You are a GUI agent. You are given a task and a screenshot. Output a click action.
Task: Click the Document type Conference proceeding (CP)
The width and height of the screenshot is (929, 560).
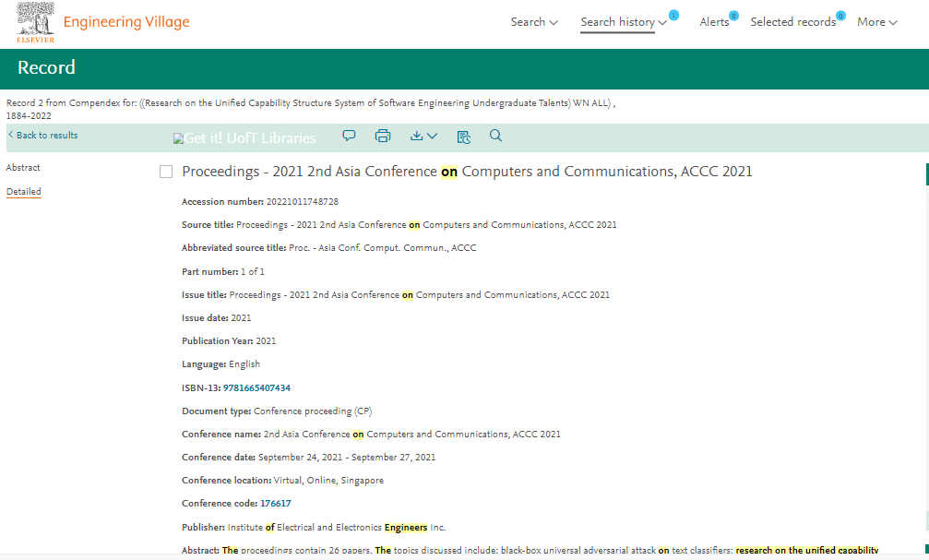point(312,411)
